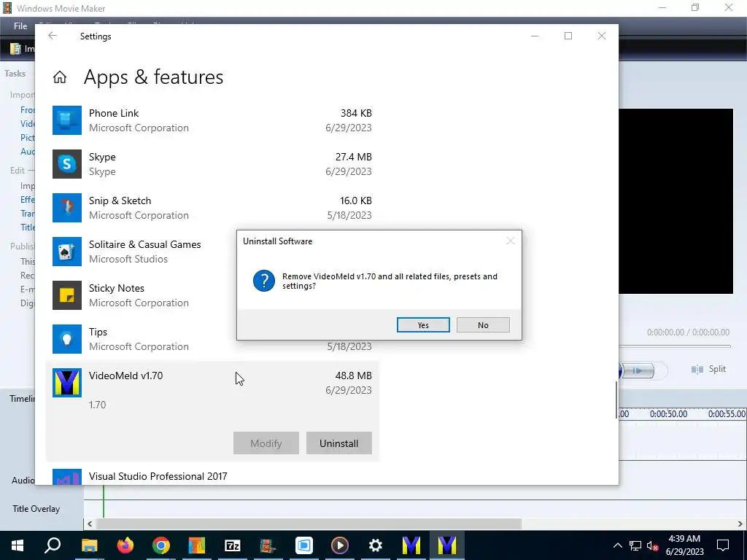The height and width of the screenshot is (560, 747).
Task: Select the Skype app icon
Action: [66, 164]
